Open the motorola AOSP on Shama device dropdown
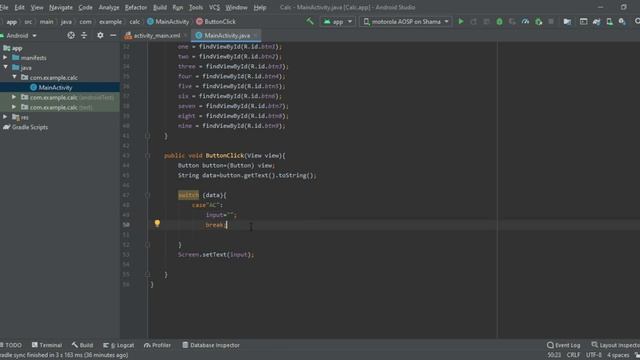Viewport: 640px width, 360px height. (406, 22)
